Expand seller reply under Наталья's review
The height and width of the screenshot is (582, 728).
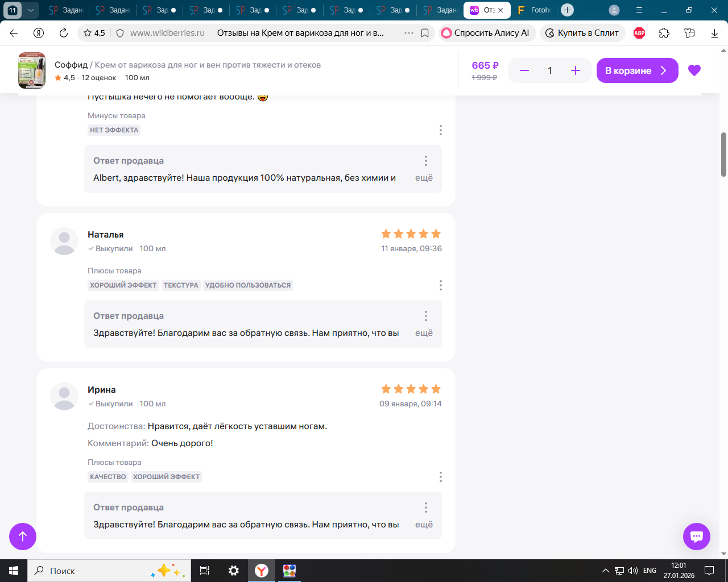[424, 333]
